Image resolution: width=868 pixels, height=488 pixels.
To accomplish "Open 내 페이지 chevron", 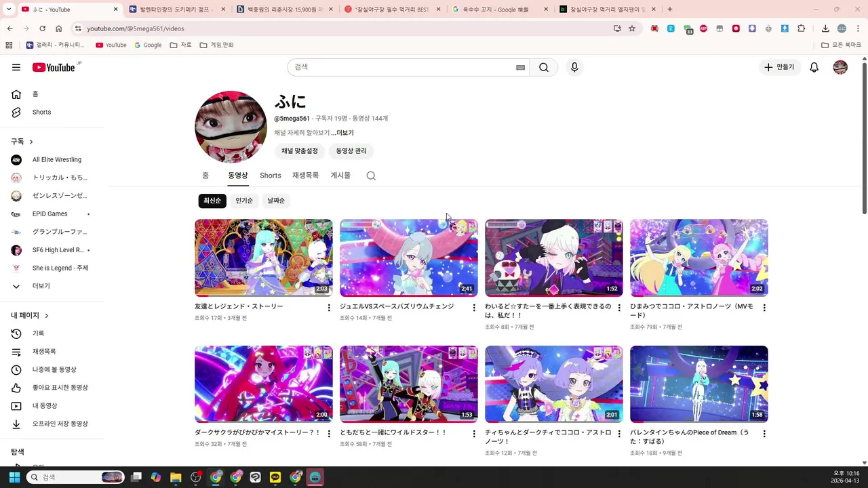I will tap(46, 316).
